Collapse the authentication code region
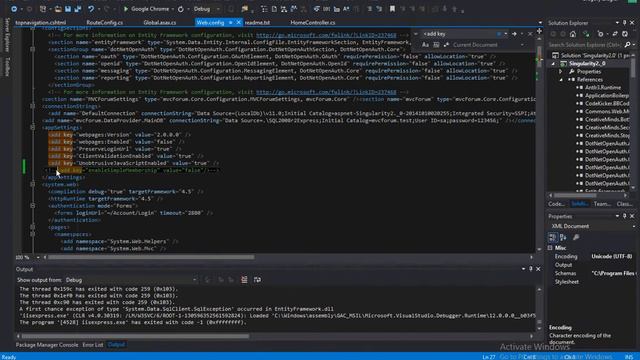 (x=33, y=206)
